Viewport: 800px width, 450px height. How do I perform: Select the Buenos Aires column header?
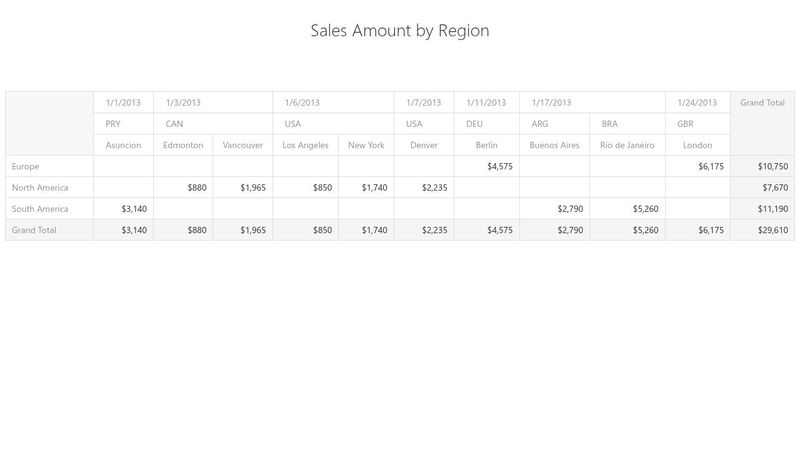click(554, 145)
